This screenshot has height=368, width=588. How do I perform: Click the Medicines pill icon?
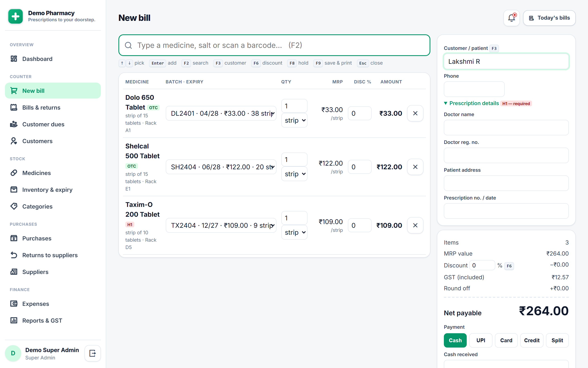pyautogui.click(x=14, y=173)
